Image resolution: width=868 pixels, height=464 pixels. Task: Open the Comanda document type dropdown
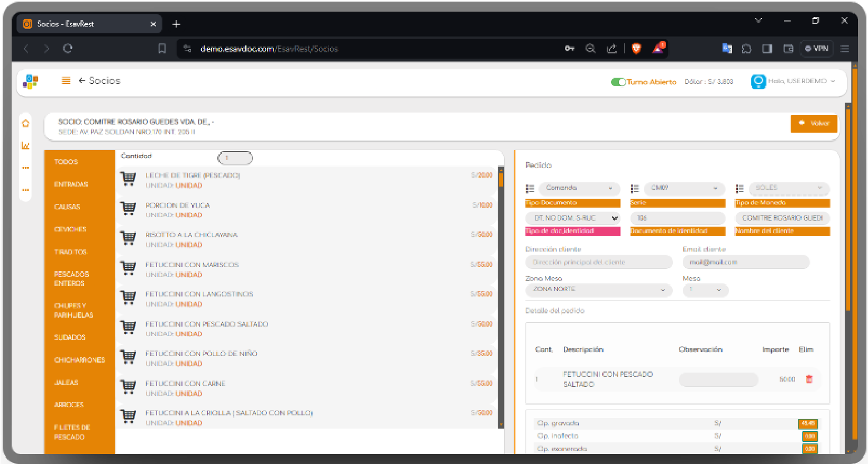click(x=579, y=188)
